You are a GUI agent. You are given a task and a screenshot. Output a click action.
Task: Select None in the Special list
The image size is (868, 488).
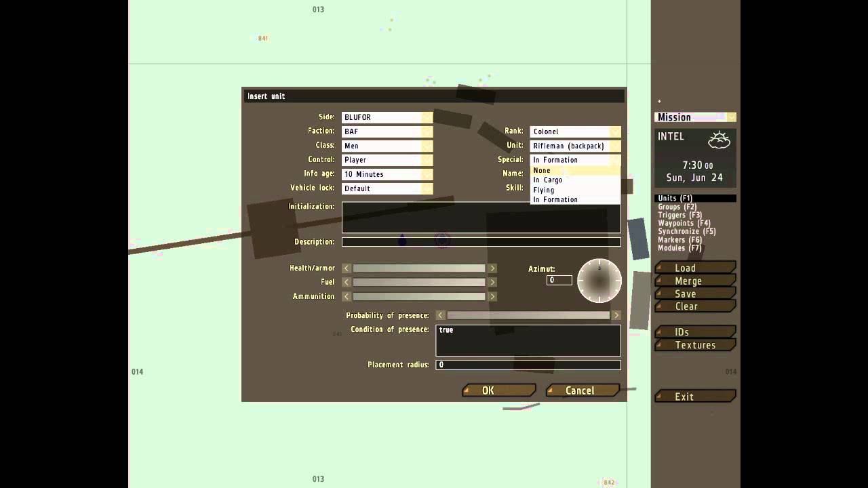[575, 170]
